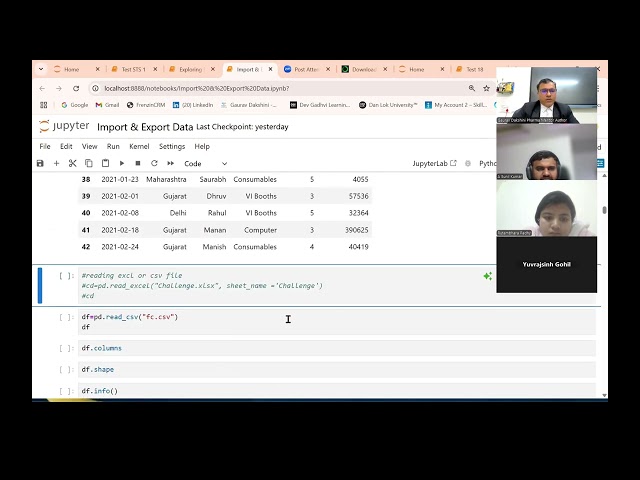Reload the page with refresh icon

(76, 88)
